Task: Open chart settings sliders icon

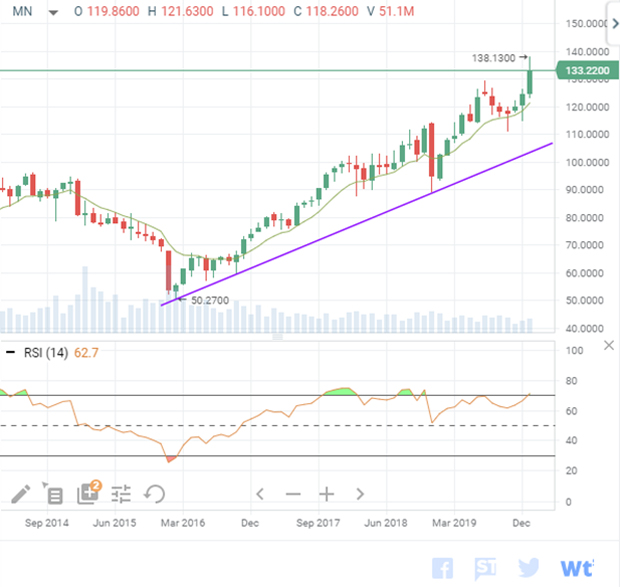Action: click(121, 494)
